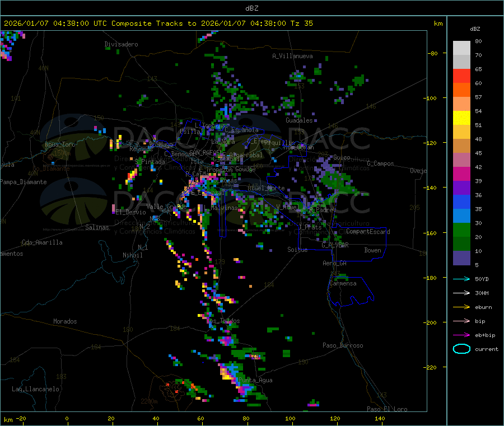Click the Lag.Llancanelo map label
This screenshot has width=504, height=426.
35,389
